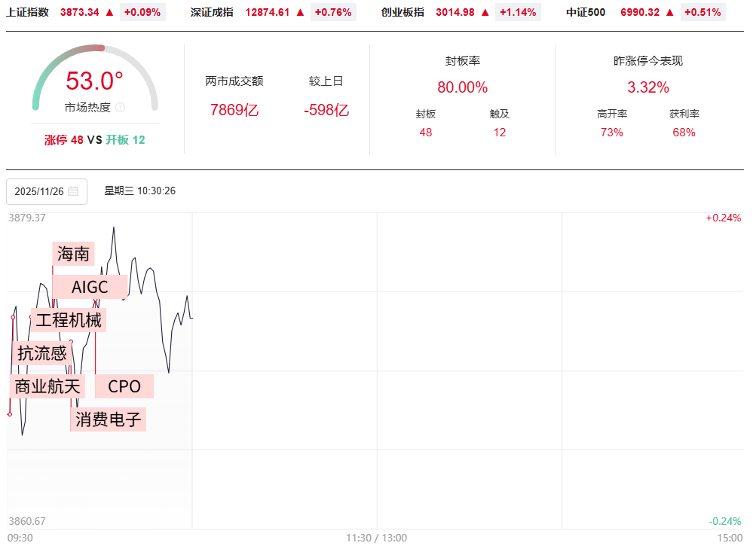This screenshot has height=552, width=756.
Task: Select the 消费电子 sector tag
Action: (109, 419)
